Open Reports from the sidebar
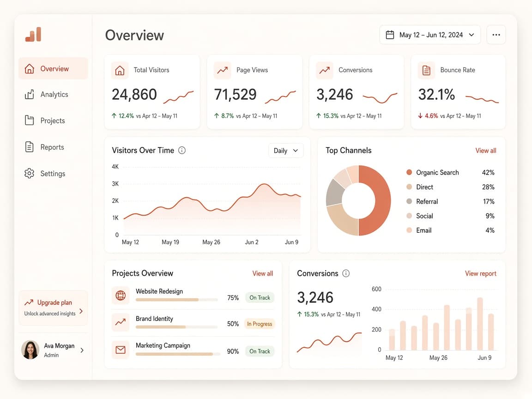Image resolution: width=532 pixels, height=399 pixels. click(x=53, y=147)
